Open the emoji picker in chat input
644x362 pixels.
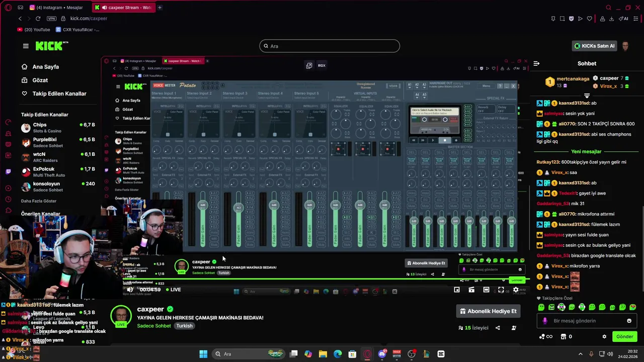click(x=629, y=321)
